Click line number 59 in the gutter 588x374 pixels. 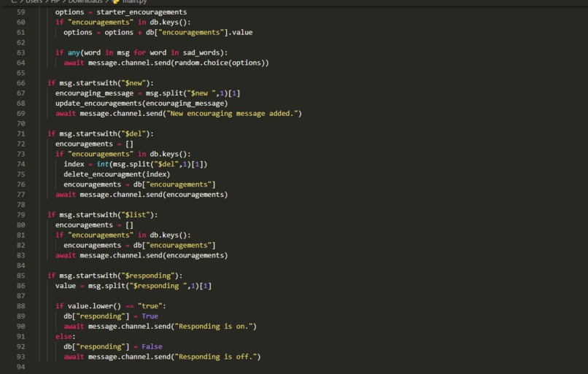(x=21, y=12)
